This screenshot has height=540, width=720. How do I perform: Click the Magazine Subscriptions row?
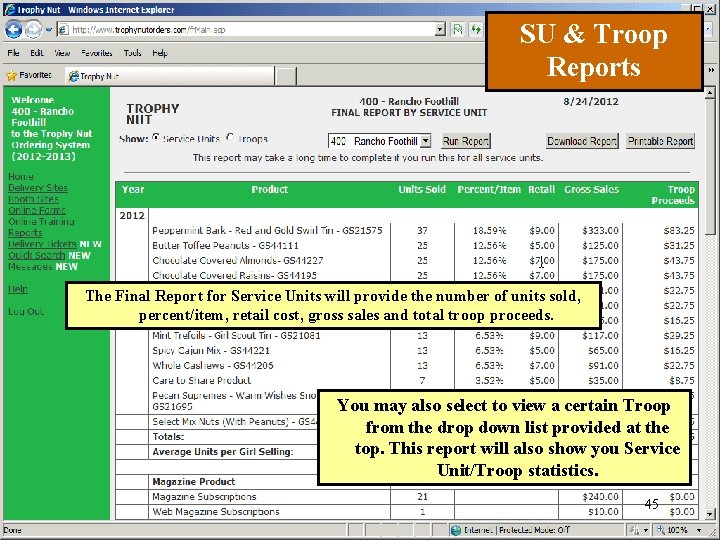point(407,497)
